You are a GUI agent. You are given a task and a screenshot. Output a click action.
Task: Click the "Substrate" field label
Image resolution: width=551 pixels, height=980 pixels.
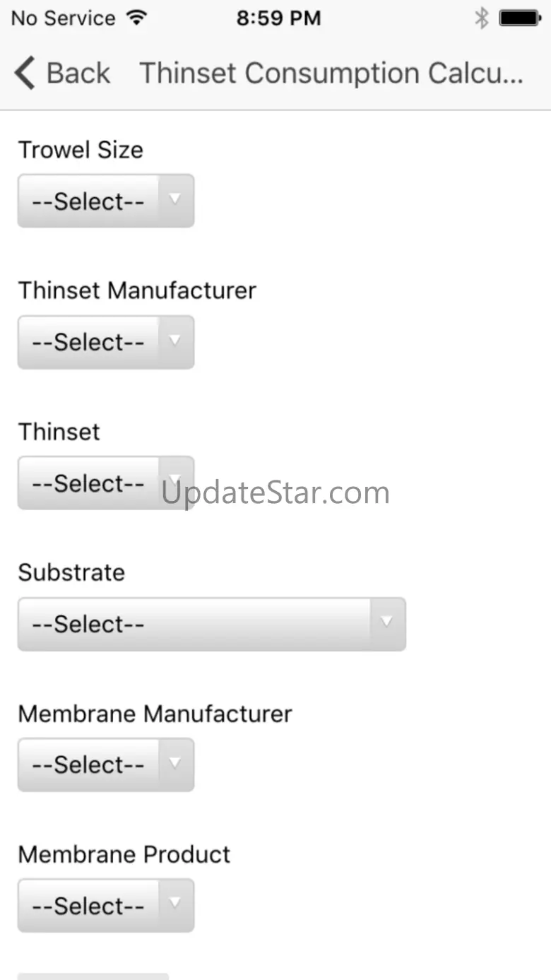71,572
